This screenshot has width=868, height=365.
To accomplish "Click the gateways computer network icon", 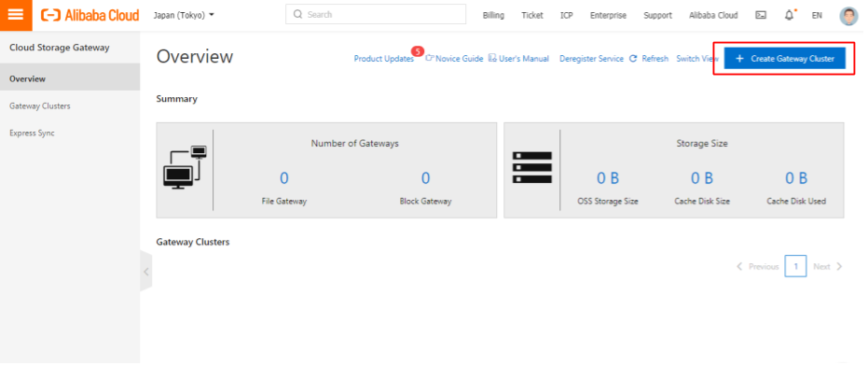I will click(185, 167).
